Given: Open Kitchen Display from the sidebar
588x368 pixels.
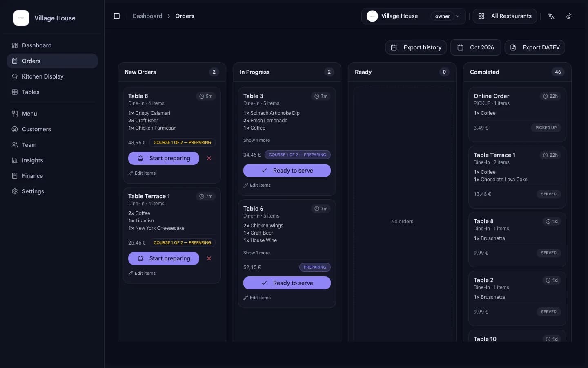Looking at the screenshot, I should click(x=52, y=76).
